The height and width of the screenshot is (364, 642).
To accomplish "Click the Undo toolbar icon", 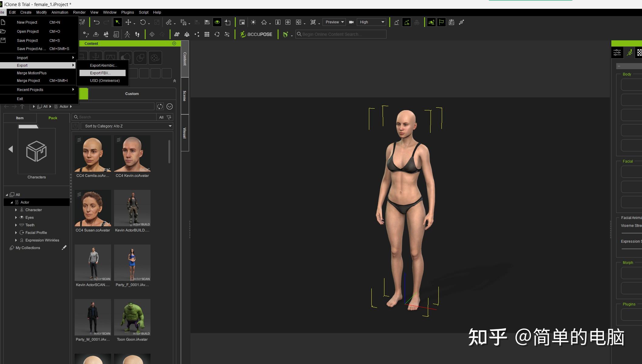I will (x=96, y=22).
